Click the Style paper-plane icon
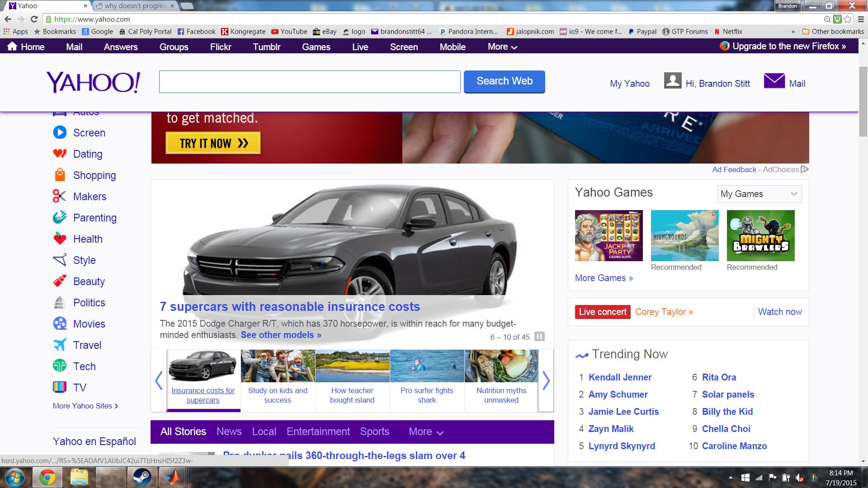868x488 pixels. point(60,260)
